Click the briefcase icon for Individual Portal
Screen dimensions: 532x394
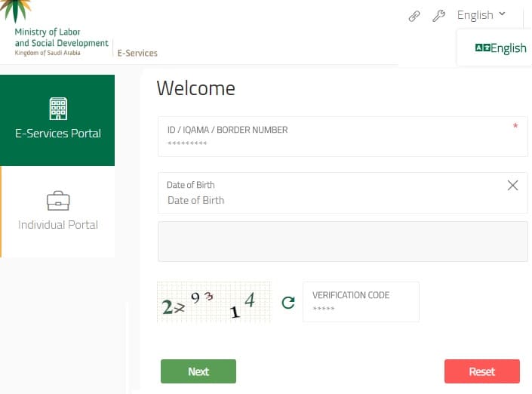(58, 201)
